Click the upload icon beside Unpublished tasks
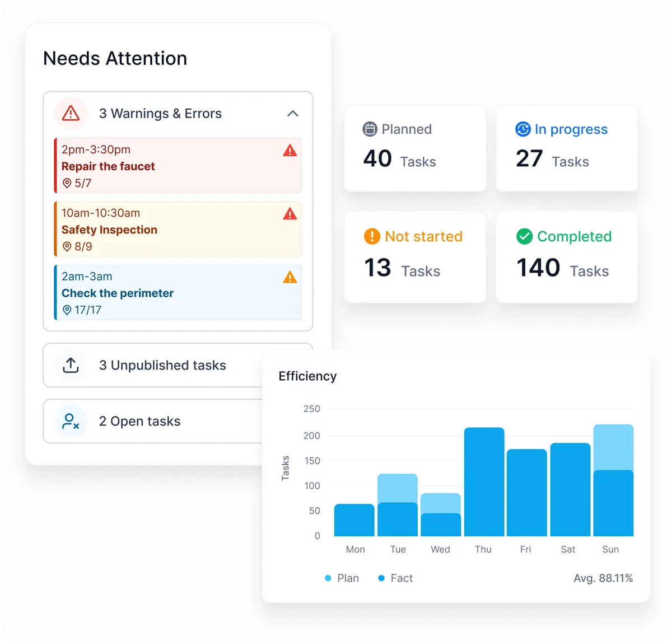Image resolution: width=672 pixels, height=641 pixels. pyautogui.click(x=71, y=365)
